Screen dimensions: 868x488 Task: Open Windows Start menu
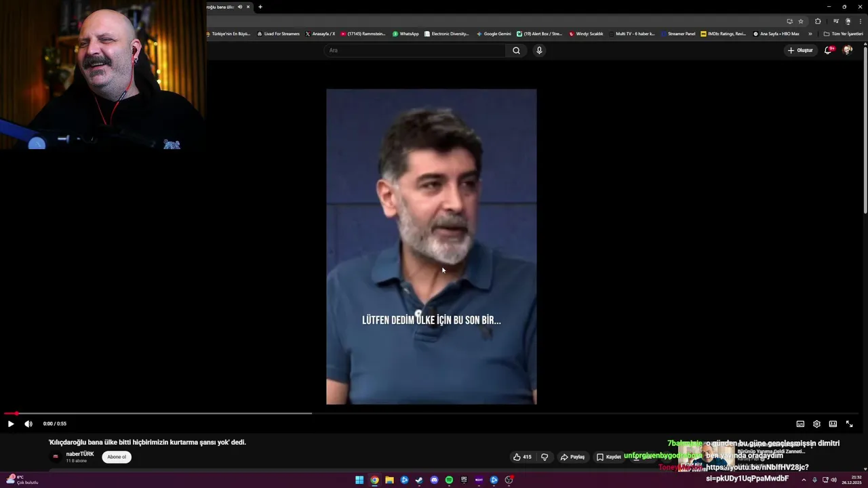point(359,480)
